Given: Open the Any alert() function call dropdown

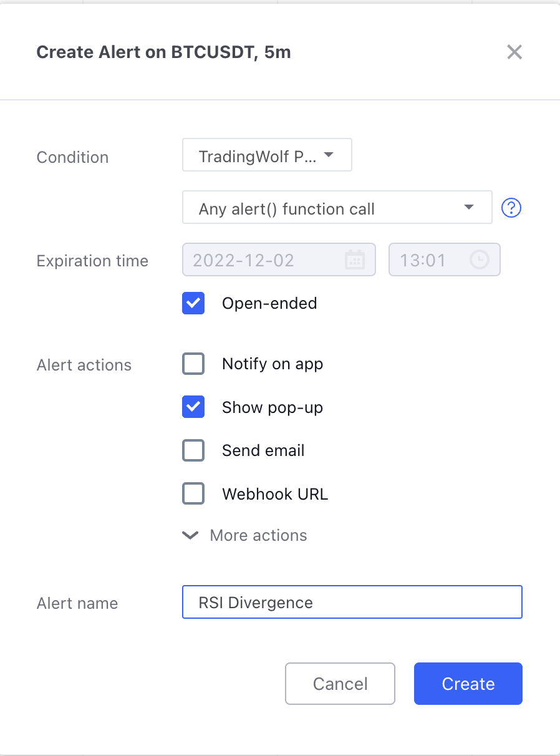Looking at the screenshot, I should (337, 208).
